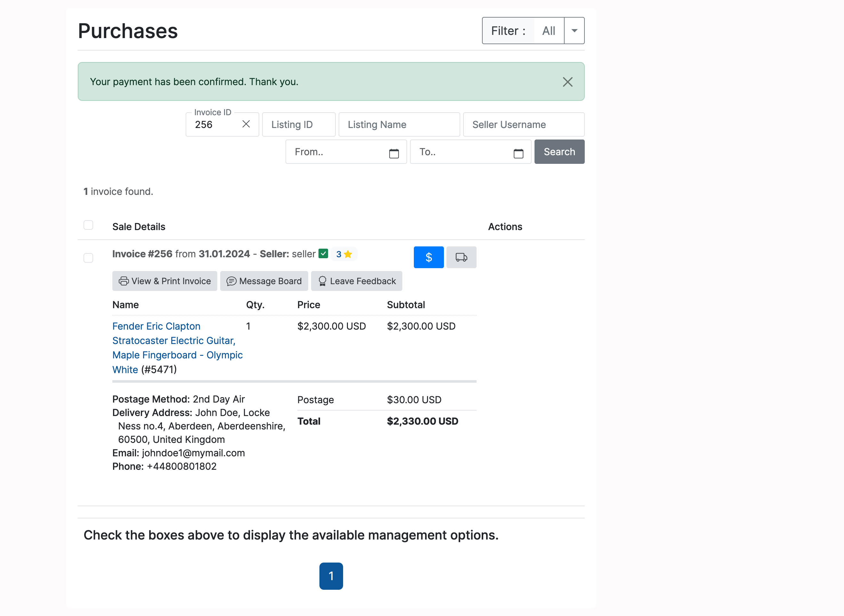Open the From date calendar picker
This screenshot has height=616, width=844.
pos(394,153)
